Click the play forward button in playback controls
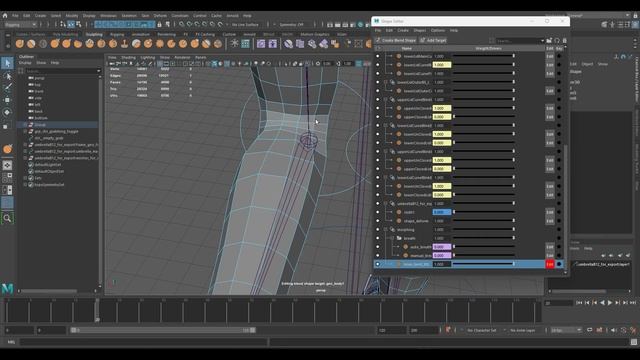 (x=610, y=302)
